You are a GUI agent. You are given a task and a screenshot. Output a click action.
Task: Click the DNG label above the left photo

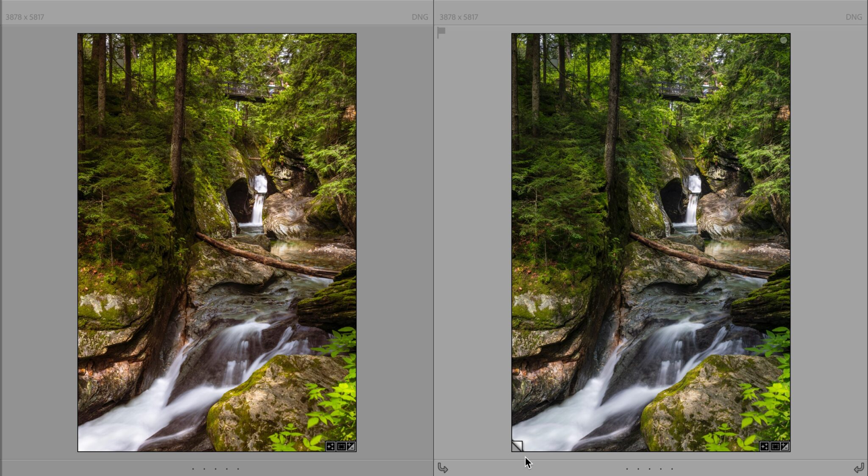coord(420,17)
